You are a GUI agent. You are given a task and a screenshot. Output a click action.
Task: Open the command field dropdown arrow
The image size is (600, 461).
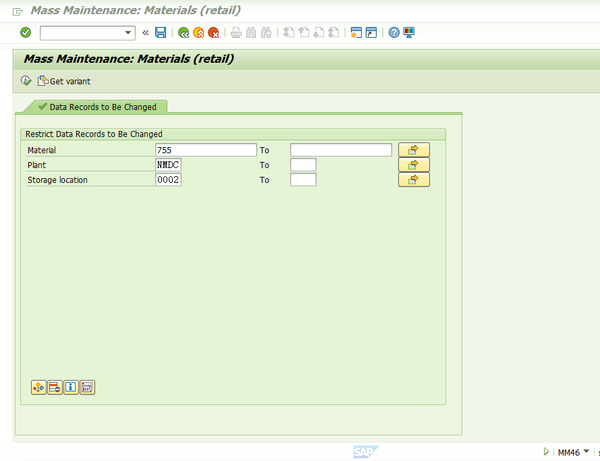coord(128,33)
